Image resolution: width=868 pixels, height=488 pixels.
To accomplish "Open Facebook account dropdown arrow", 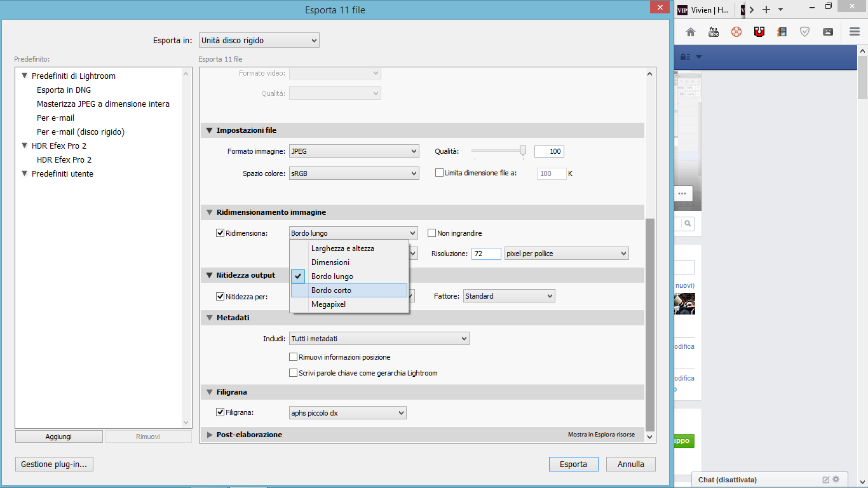I will pos(699,57).
